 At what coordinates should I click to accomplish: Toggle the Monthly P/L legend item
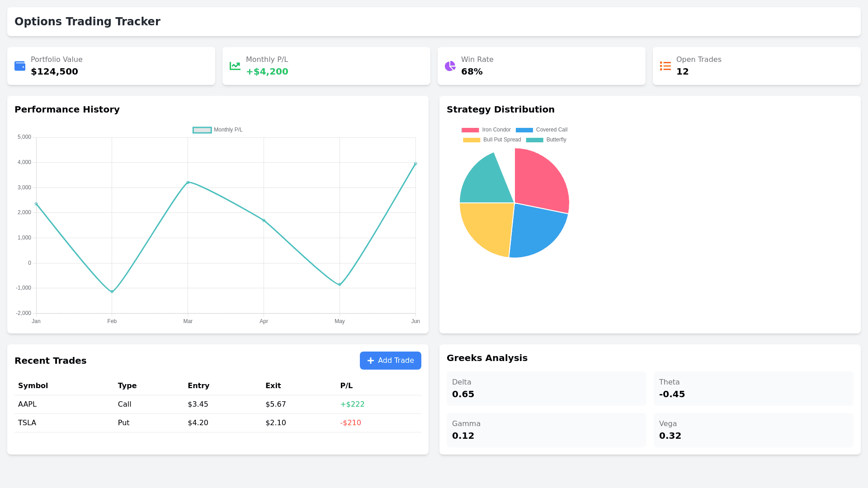218,130
